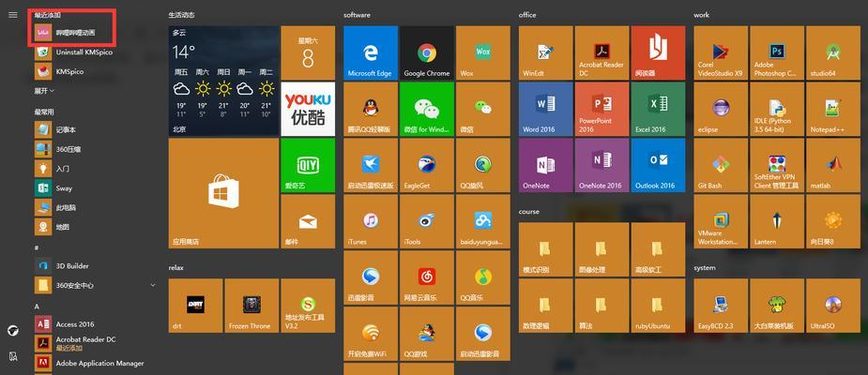Launch the drt game tile

coord(195,306)
